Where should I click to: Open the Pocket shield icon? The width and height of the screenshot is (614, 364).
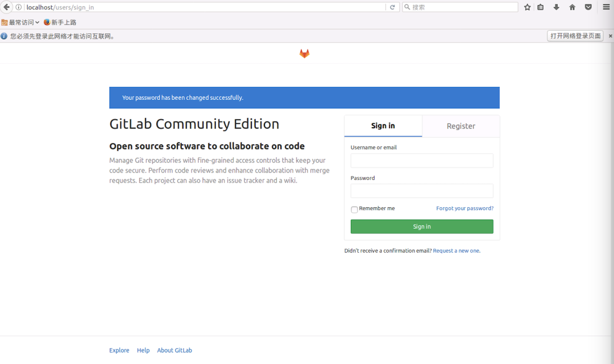[588, 7]
